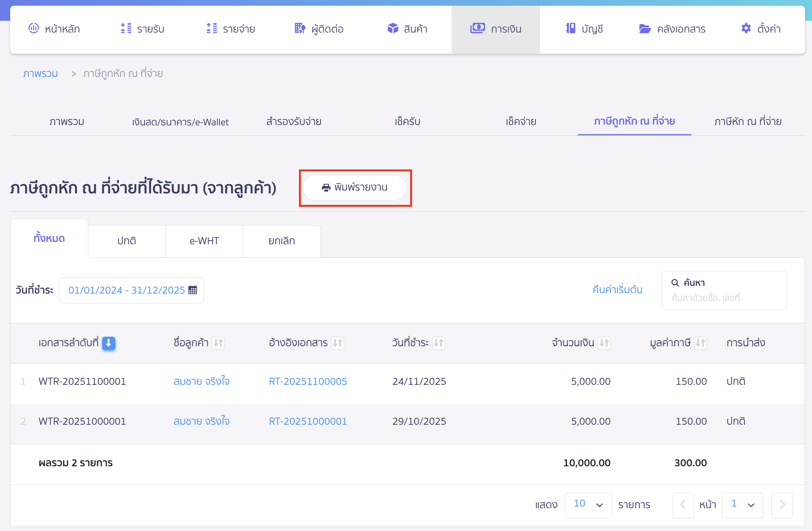The width and height of the screenshot is (812, 531).
Task: Click the บัญชี accounting book icon
Action: click(571, 29)
